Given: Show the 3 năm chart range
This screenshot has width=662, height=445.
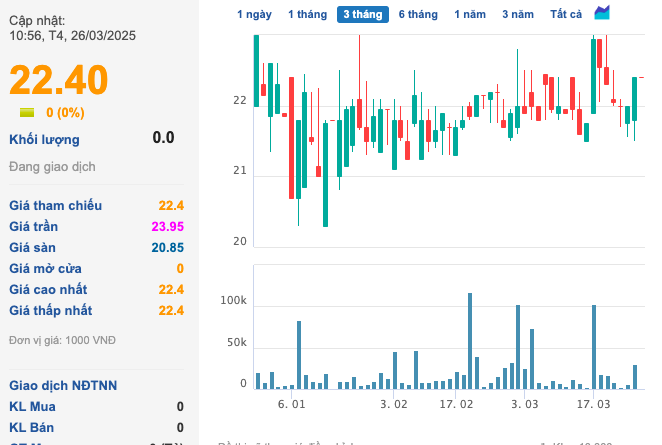Looking at the screenshot, I should point(518,14).
